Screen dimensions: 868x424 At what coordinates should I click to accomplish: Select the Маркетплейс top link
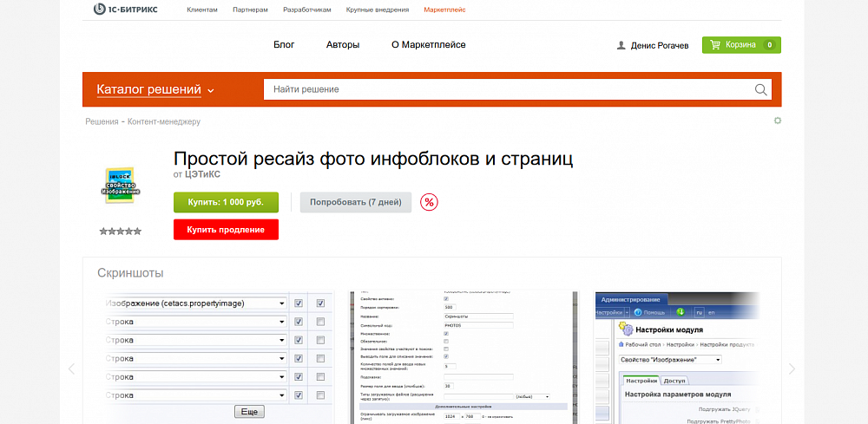click(x=444, y=10)
